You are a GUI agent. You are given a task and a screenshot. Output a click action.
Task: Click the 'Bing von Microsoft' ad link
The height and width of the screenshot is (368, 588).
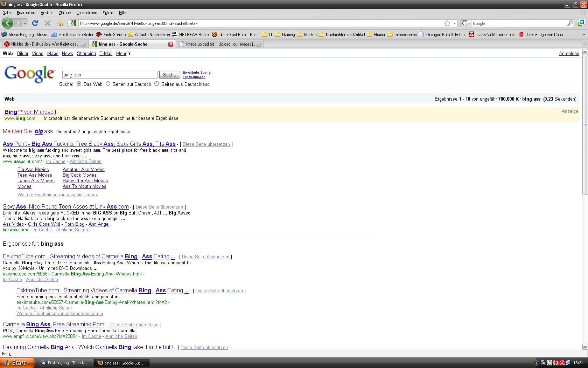point(30,112)
